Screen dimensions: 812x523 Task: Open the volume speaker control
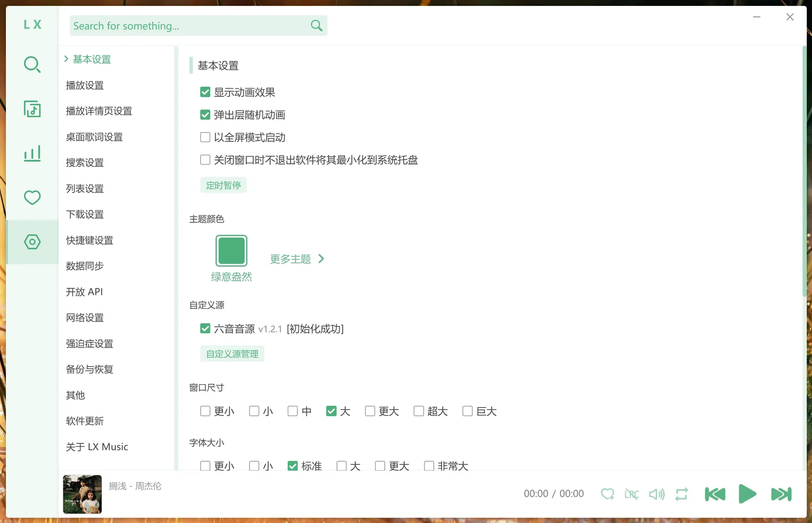click(657, 494)
